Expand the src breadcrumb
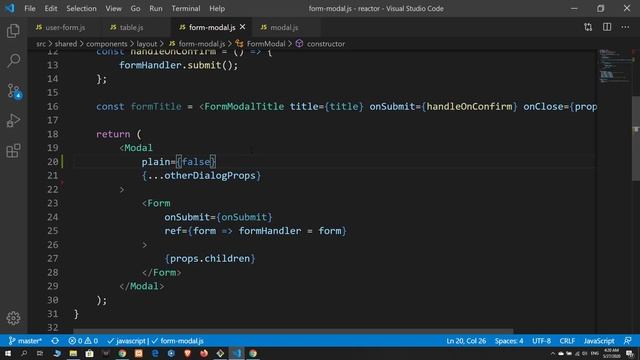This screenshot has height=360, width=640. [41, 44]
